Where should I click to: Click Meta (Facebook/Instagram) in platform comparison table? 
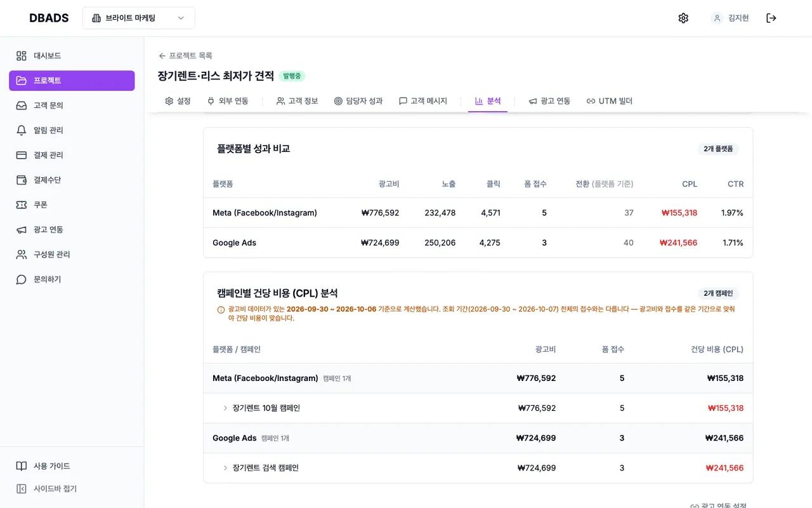pyautogui.click(x=265, y=213)
